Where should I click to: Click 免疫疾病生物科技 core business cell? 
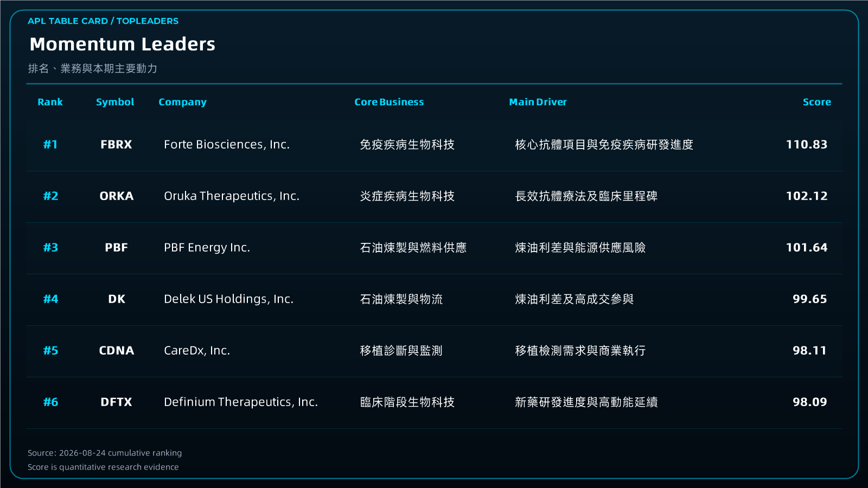pos(407,144)
